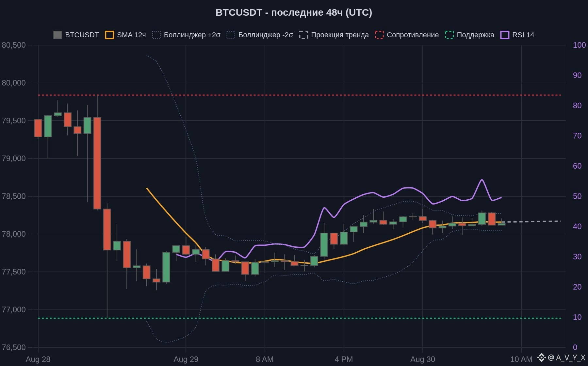Click the 78,000 price axis label
The height and width of the screenshot is (366, 588).
[14, 234]
